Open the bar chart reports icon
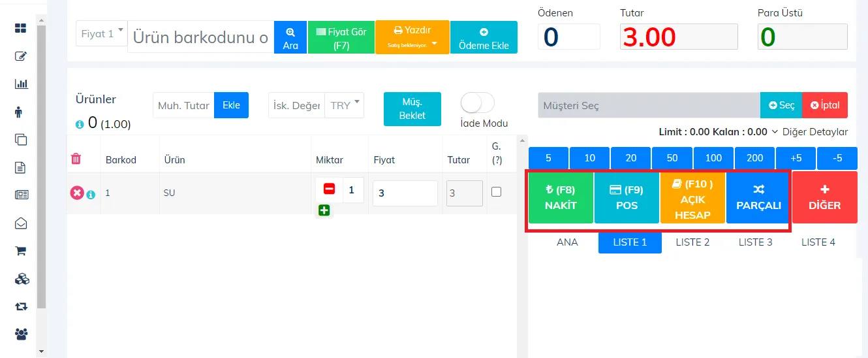The height and width of the screenshot is (358, 868). pos(21,84)
